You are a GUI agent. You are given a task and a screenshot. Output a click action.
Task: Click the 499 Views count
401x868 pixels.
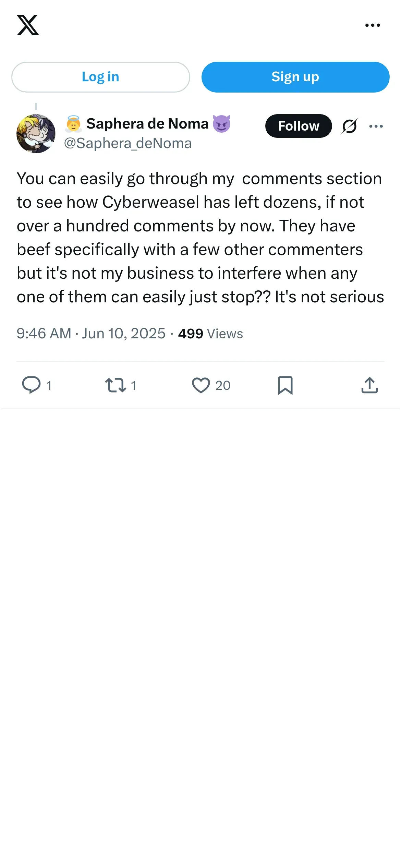tap(210, 334)
